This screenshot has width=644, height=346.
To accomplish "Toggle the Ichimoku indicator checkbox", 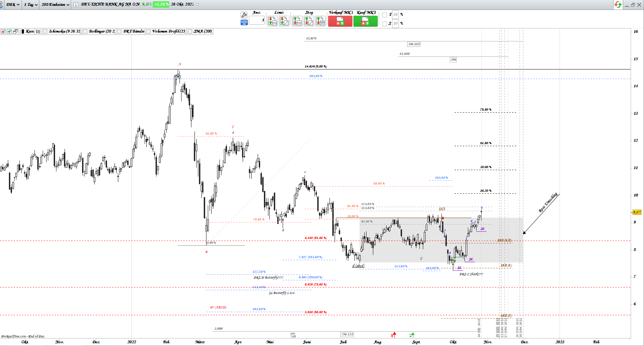I will click(x=45, y=31).
